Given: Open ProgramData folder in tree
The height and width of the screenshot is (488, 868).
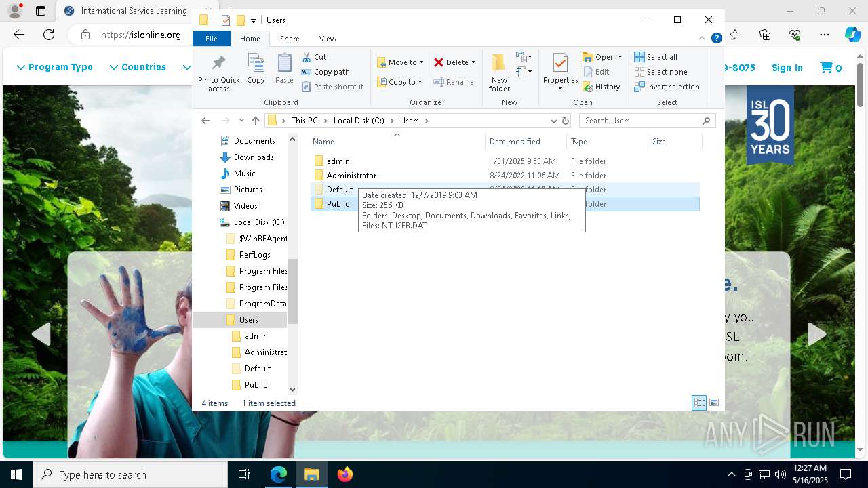Looking at the screenshot, I should [x=262, y=304].
